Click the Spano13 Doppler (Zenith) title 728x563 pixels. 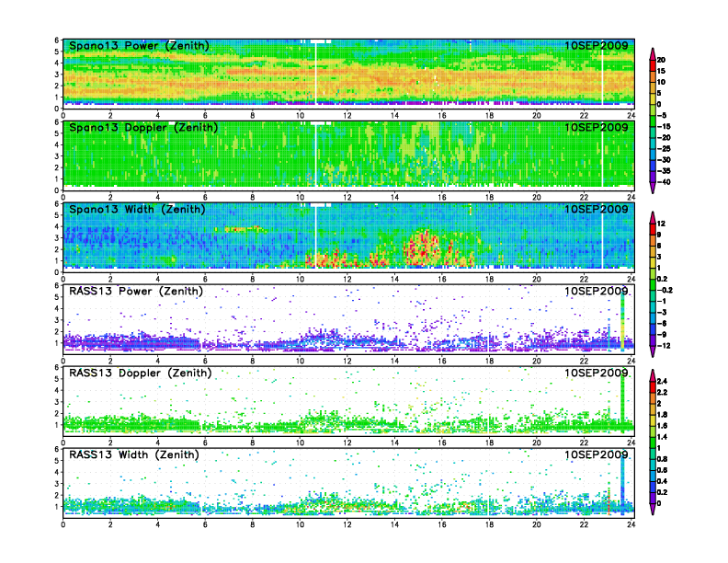click(x=143, y=127)
